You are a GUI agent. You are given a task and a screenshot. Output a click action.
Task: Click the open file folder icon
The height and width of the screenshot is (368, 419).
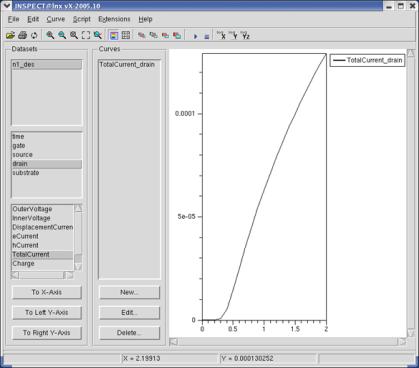point(10,35)
